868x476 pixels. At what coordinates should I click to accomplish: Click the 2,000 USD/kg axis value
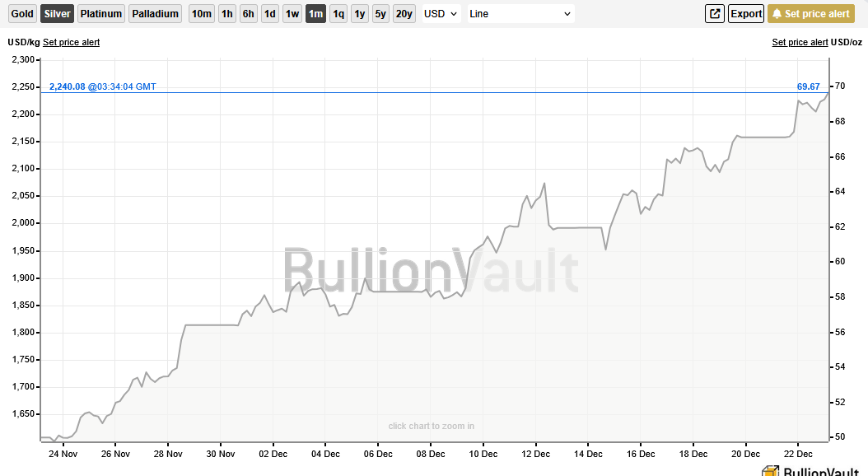[23, 223]
